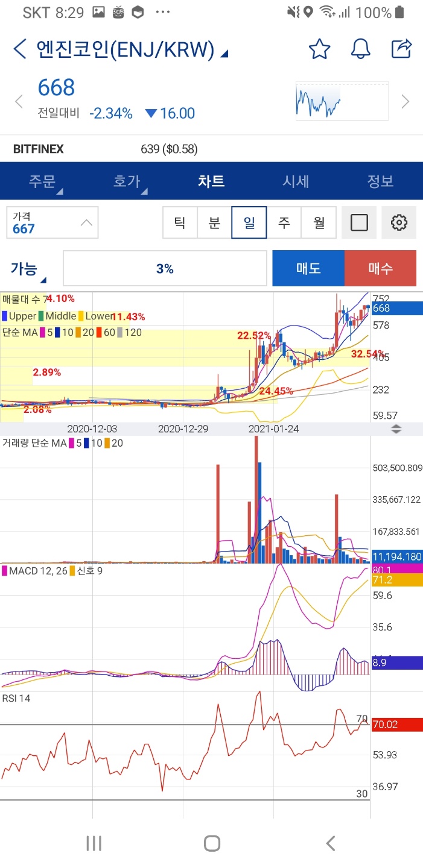Tap the gallery notification icon in status bar
The image size is (423, 868).
(99, 12)
